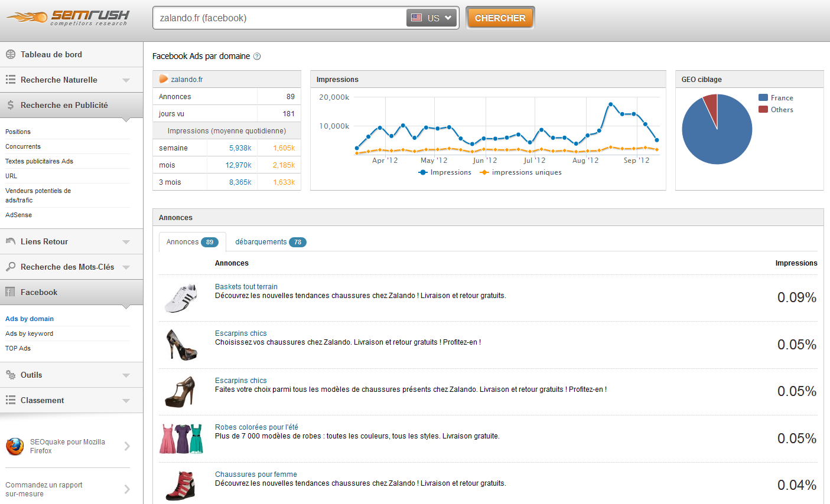Open Positions in the sidebar
830x504 pixels.
[18, 132]
